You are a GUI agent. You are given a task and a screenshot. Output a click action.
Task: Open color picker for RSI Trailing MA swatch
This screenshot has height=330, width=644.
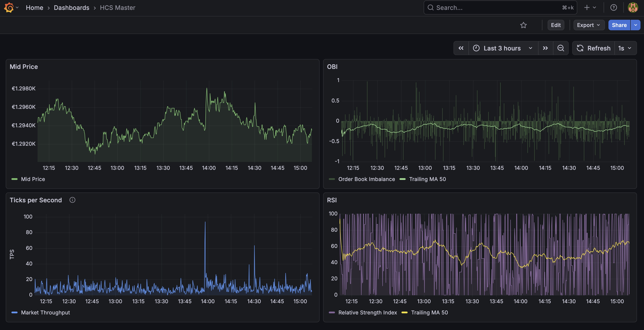(x=405, y=312)
